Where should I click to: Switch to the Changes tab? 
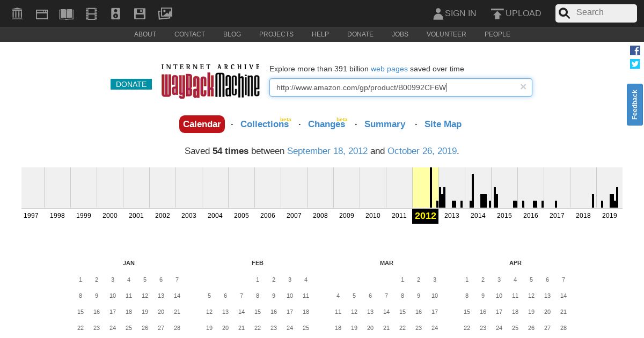326,124
